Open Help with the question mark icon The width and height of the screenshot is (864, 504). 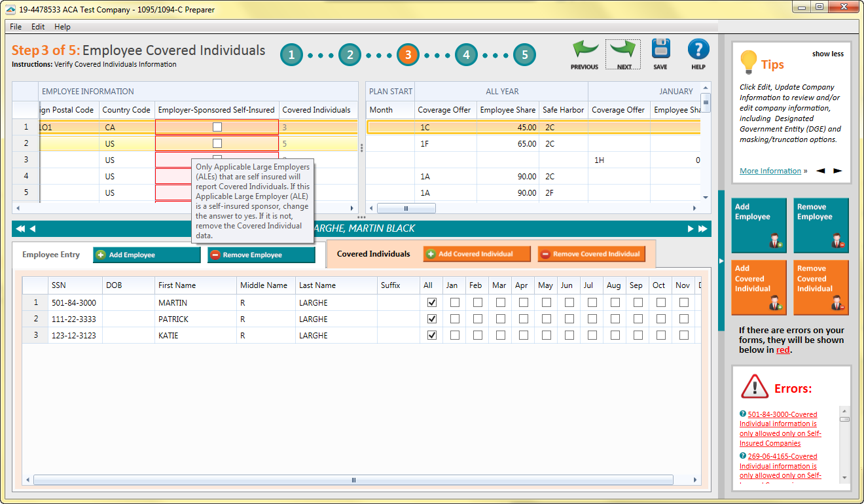698,50
